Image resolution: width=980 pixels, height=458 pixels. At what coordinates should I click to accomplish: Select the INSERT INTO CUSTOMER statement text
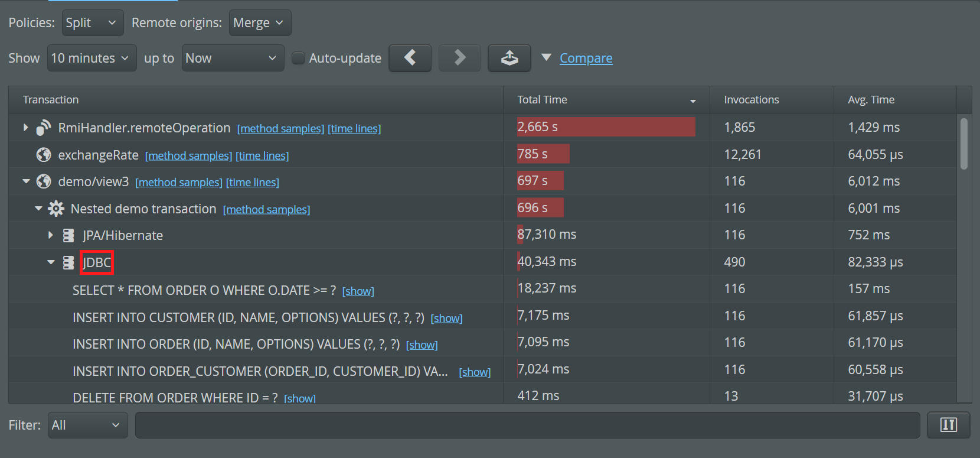coord(249,317)
